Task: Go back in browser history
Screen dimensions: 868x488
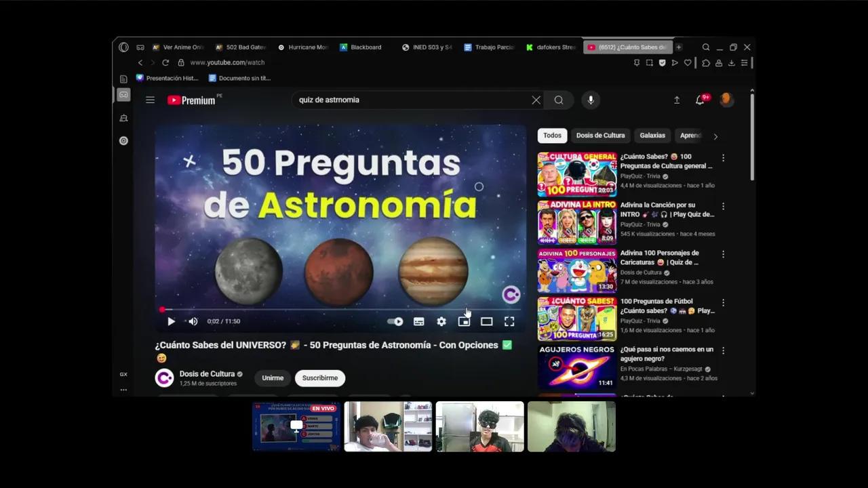Action: [x=140, y=62]
